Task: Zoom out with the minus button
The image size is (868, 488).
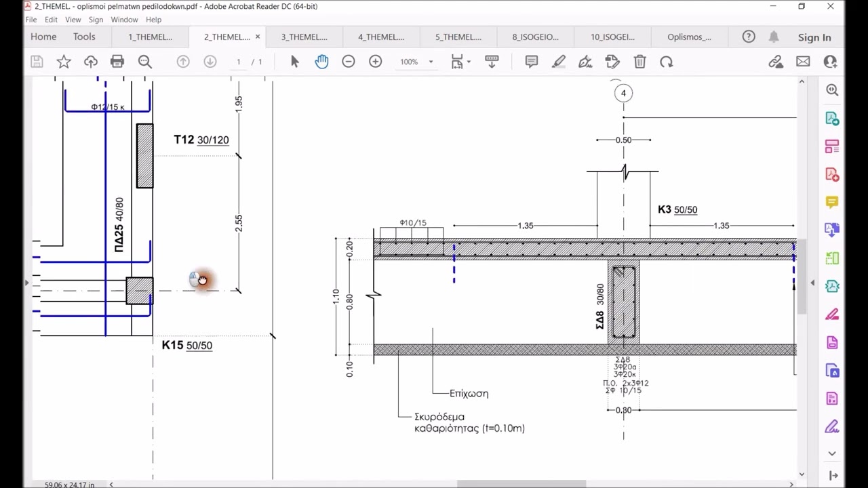Action: coord(349,62)
